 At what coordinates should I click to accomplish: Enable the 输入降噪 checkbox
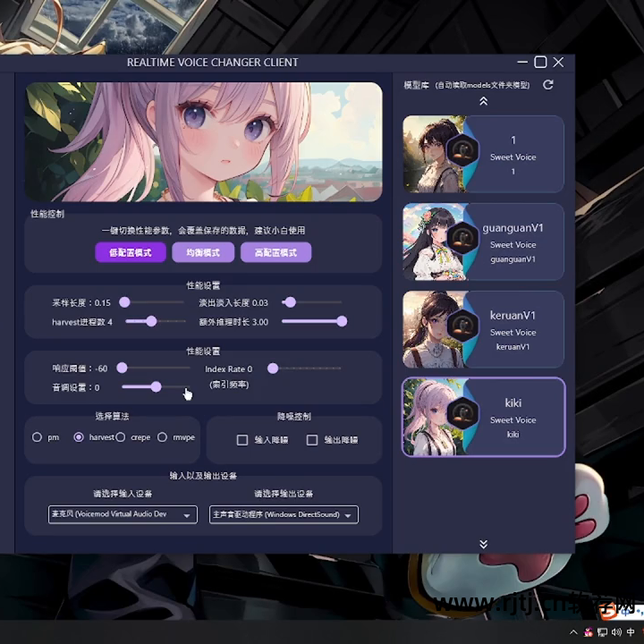(x=242, y=440)
